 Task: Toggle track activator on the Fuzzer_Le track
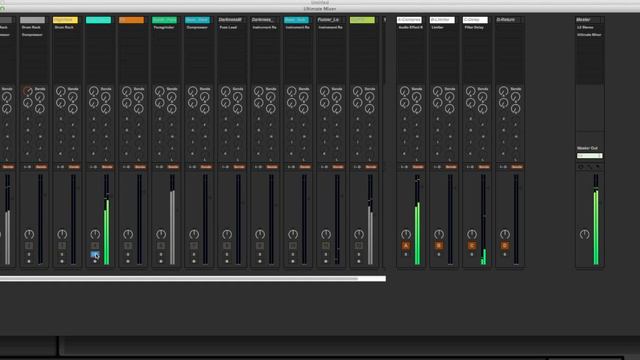[326, 246]
